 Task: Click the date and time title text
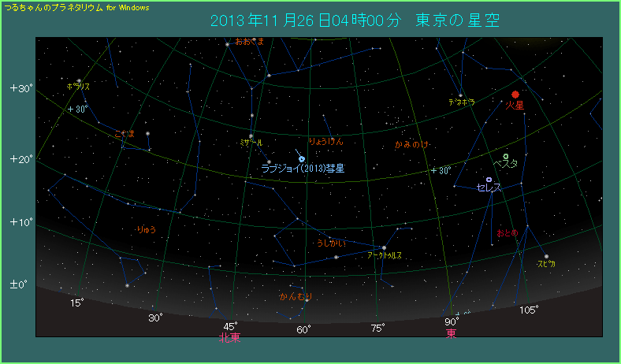355,19
